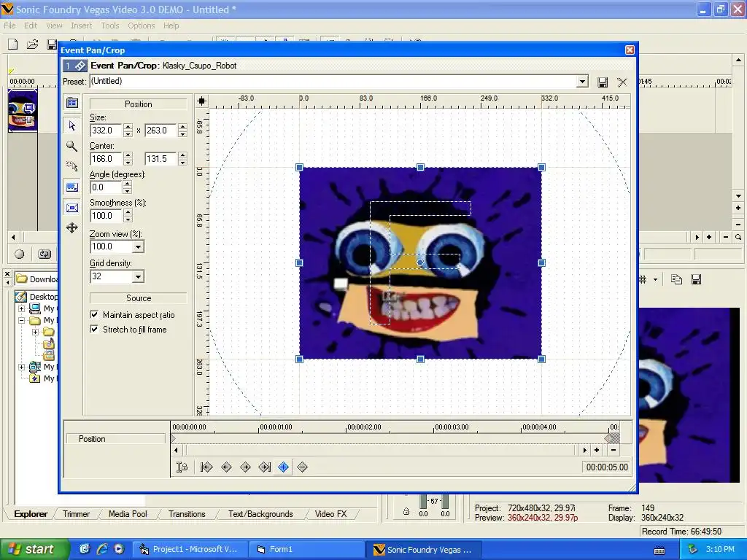
Task: Collapse the open My tree node with minus
Action: [x=21, y=321]
